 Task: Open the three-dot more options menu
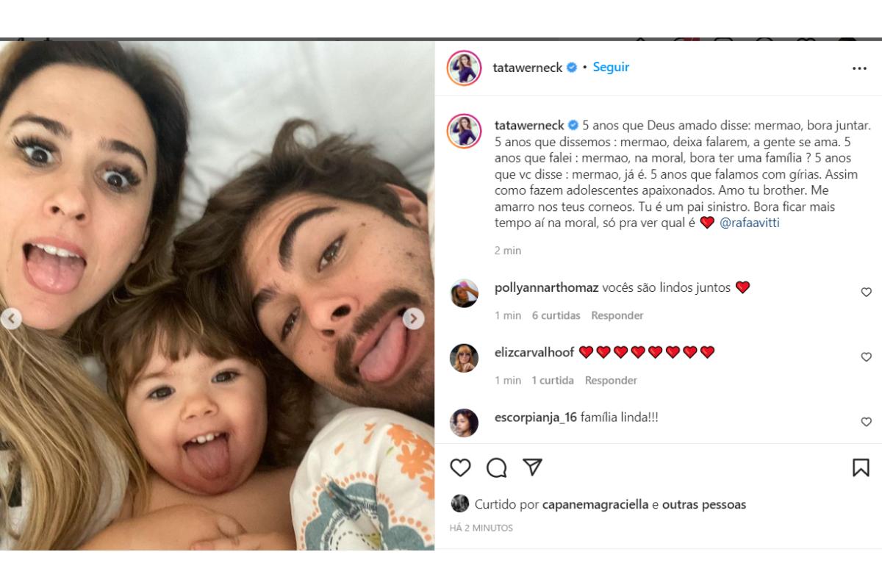859,68
